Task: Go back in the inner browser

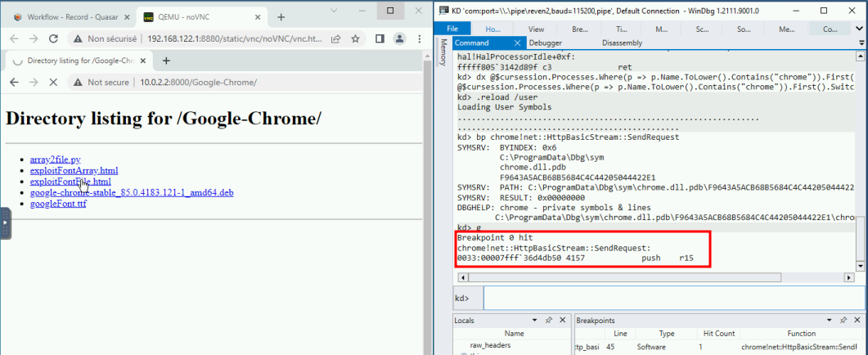Action: (15, 82)
